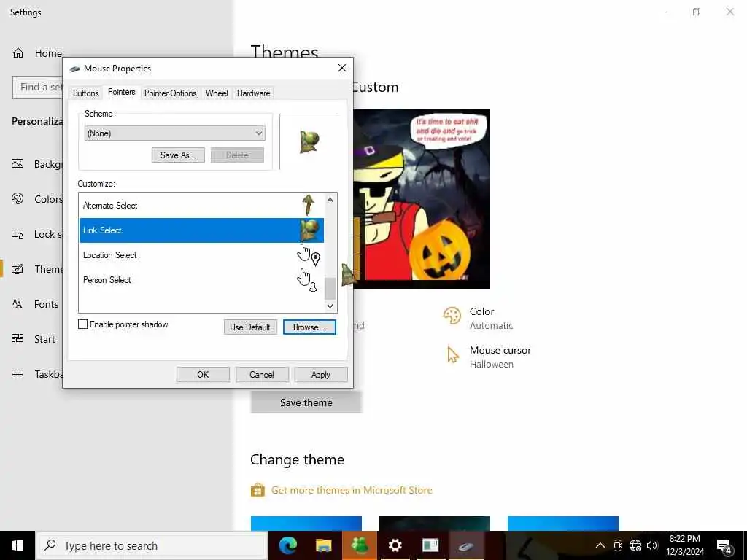Viewport: 747px width, 560px height.
Task: Click the cursor preview image
Action: pyautogui.click(x=309, y=141)
